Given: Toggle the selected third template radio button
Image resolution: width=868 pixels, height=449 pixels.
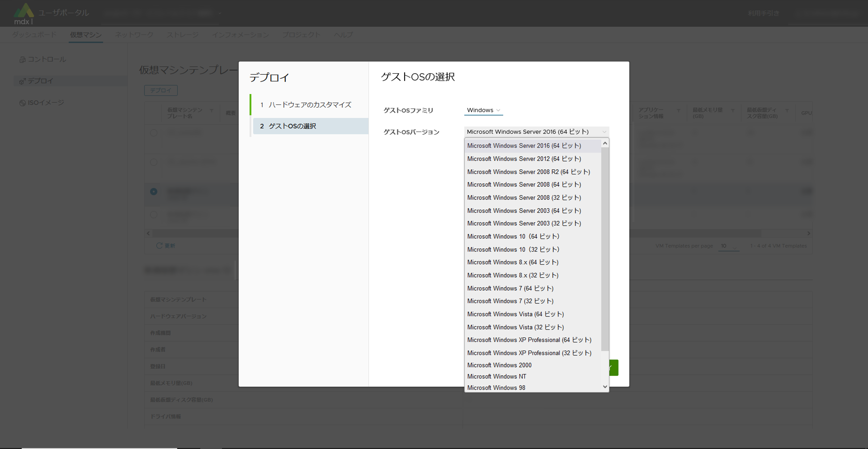Looking at the screenshot, I should [154, 192].
